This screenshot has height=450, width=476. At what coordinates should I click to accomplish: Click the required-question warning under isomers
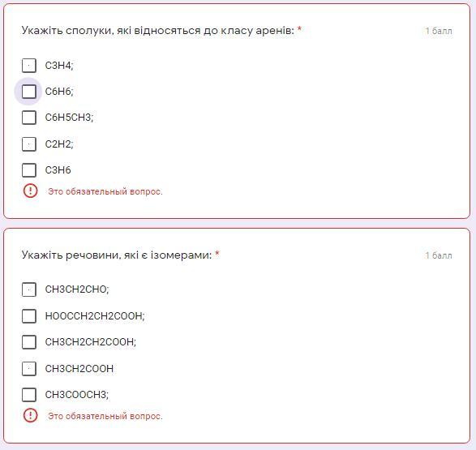coord(105,416)
